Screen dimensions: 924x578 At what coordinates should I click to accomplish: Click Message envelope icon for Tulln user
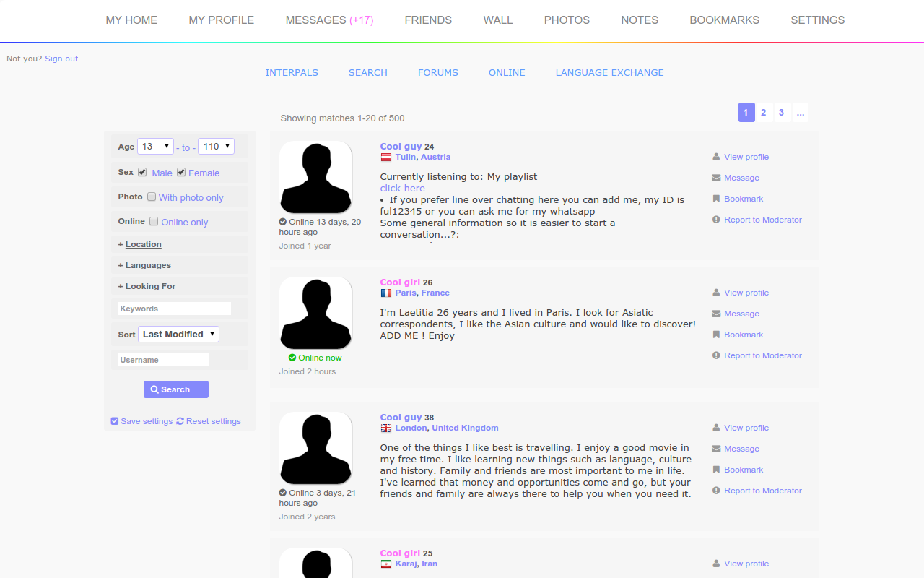716,178
